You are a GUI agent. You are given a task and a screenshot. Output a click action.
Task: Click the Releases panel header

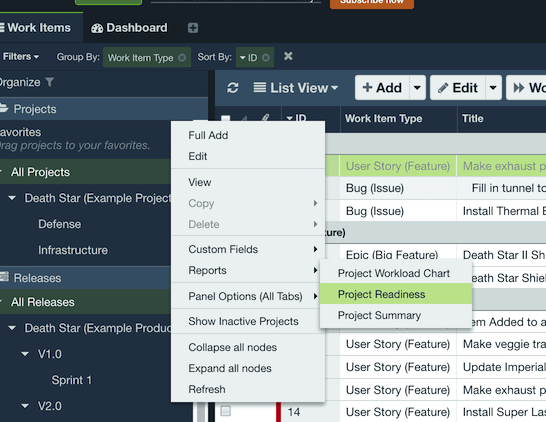[x=85, y=278]
